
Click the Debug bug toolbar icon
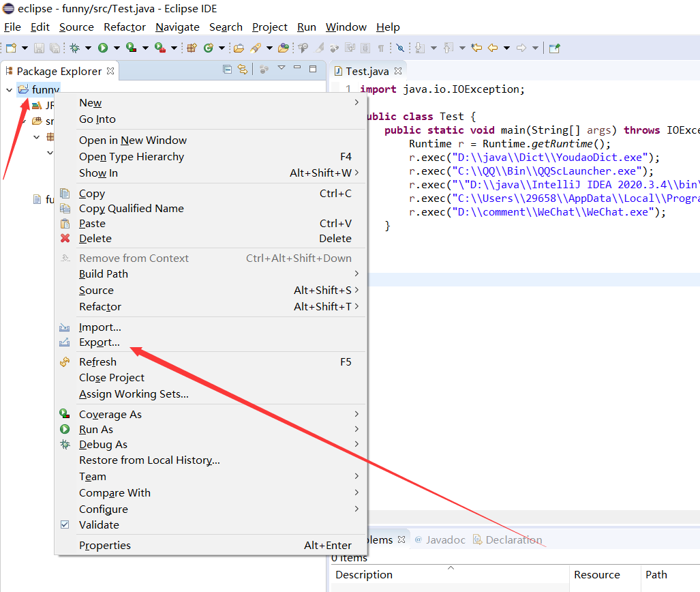click(x=74, y=48)
